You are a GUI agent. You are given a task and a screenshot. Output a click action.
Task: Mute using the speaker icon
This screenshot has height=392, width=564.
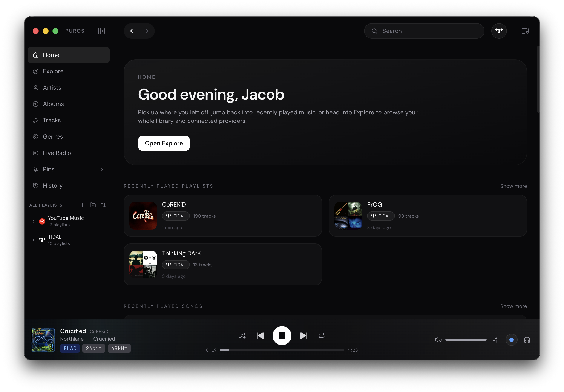pos(438,340)
